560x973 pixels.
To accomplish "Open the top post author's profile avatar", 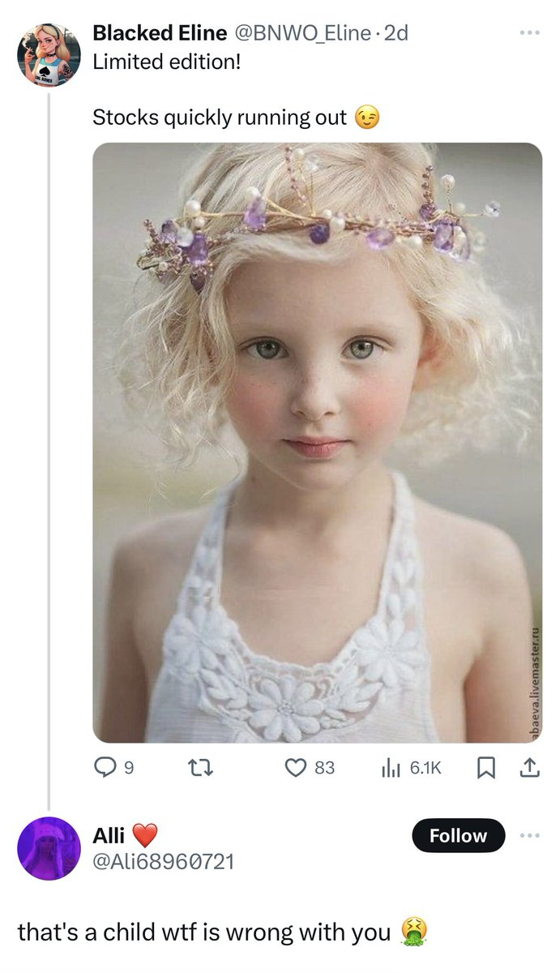I will click(49, 54).
